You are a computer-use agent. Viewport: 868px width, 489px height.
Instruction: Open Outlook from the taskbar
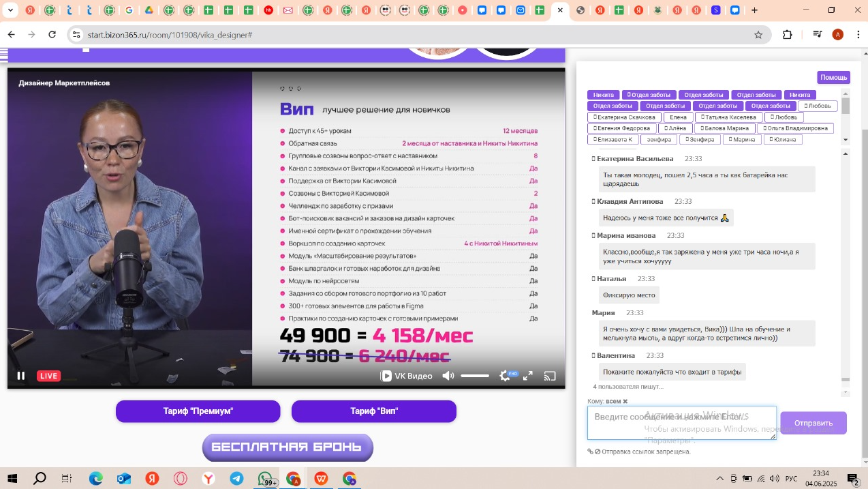point(123,479)
